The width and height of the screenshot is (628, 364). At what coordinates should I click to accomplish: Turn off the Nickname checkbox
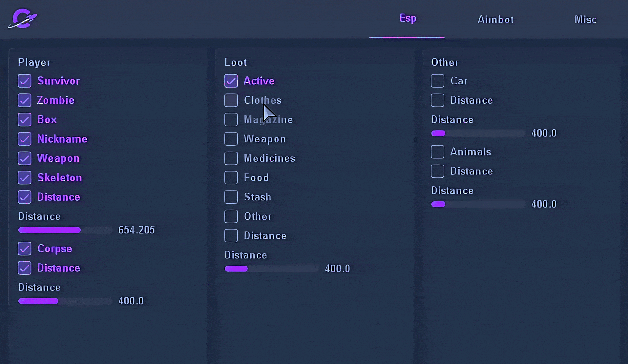(25, 139)
